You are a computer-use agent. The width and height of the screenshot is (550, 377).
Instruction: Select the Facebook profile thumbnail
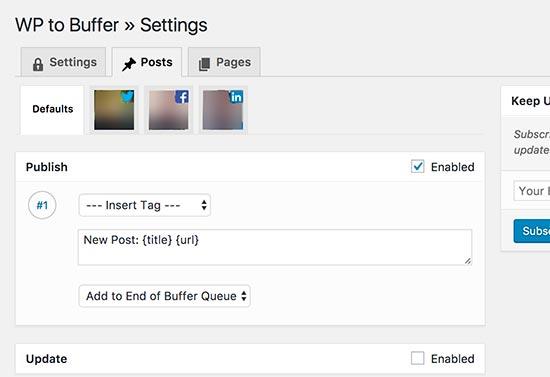(x=169, y=110)
